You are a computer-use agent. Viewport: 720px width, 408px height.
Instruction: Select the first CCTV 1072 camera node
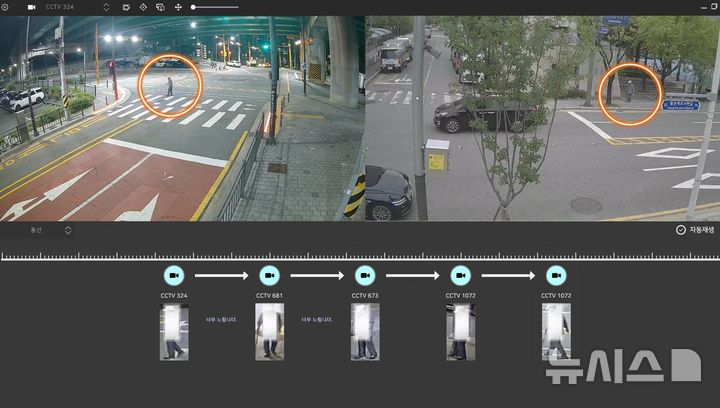coord(460,275)
